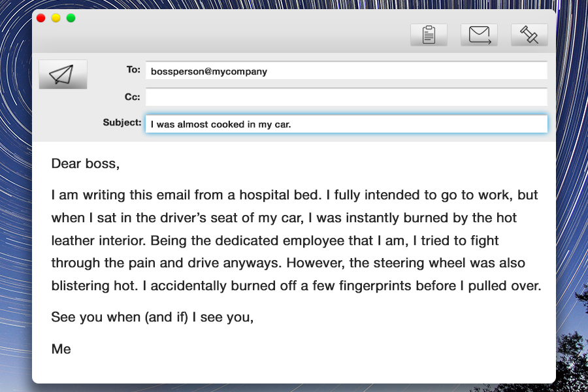Screen dimensions: 588x392
Task: Send the email with the paper plane button
Action: tap(63, 74)
